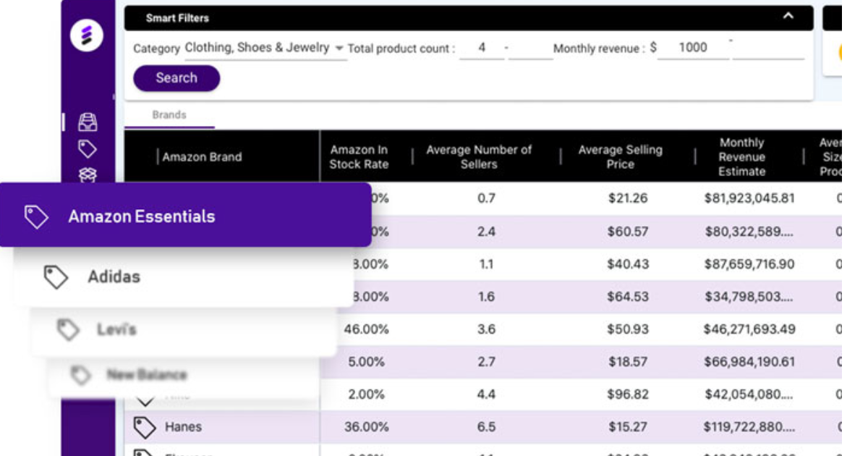Open the Category dropdown
Image resolution: width=868 pixels, height=456 pixels.
click(x=265, y=48)
